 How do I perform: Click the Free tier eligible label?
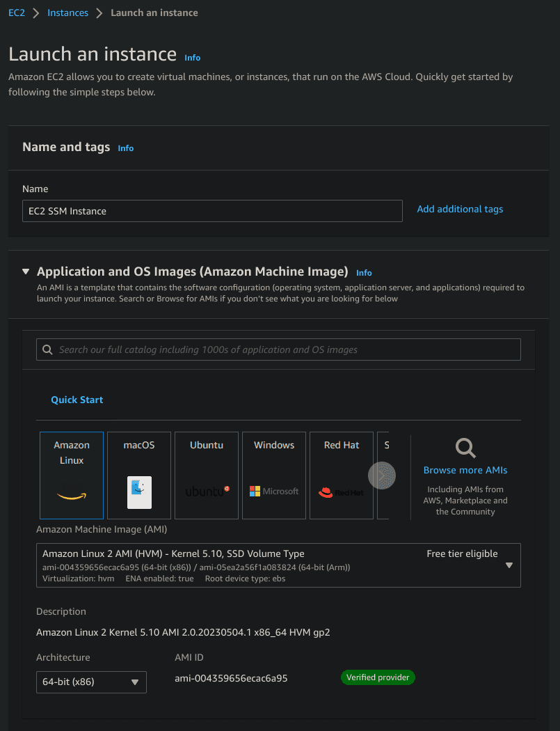[x=463, y=553]
